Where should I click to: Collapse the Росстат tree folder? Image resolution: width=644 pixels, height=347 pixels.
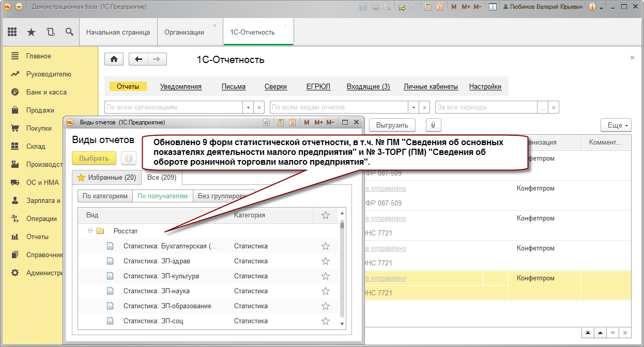90,231
